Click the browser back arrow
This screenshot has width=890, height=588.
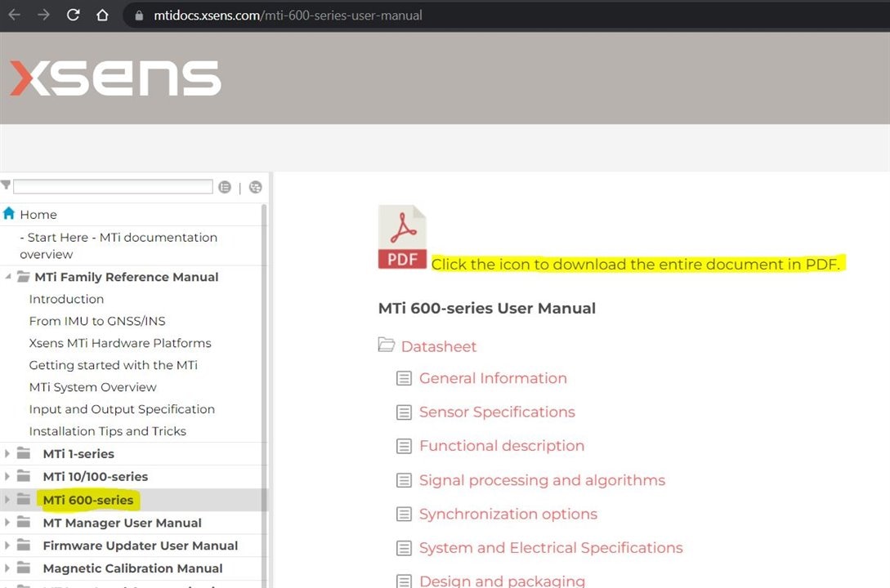coord(14,15)
